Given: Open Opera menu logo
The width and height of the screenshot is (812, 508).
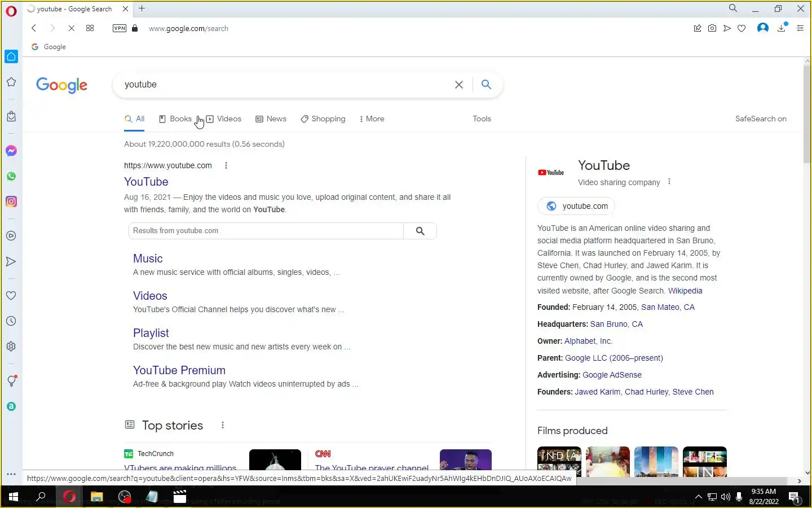Looking at the screenshot, I should pos(11,11).
